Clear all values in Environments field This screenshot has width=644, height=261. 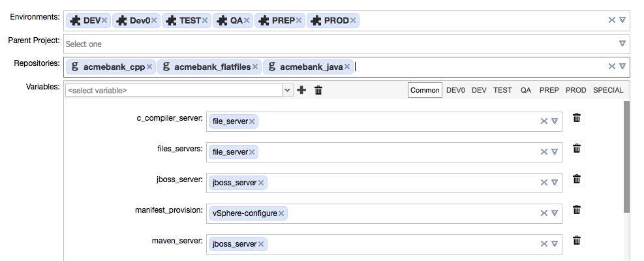click(611, 20)
